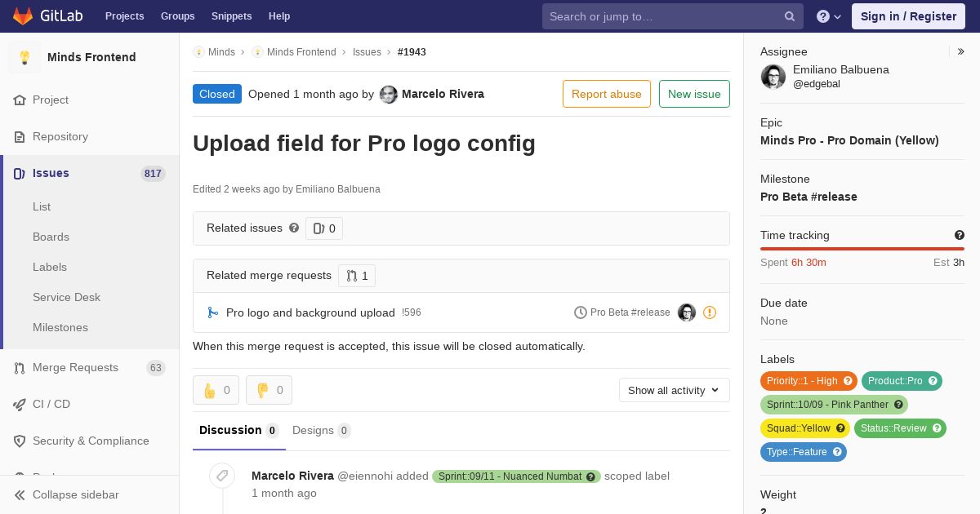Open Merge Requests in the sidebar

[x=90, y=367]
